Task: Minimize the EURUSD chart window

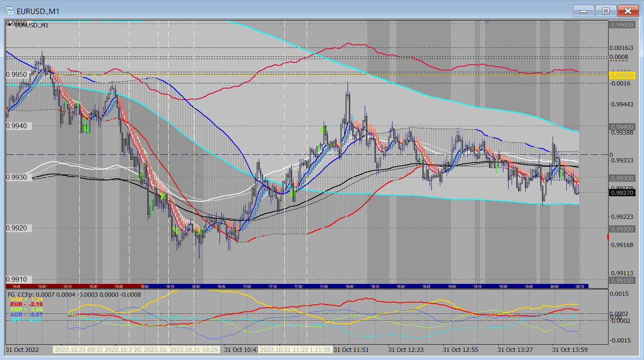Action: [583, 11]
